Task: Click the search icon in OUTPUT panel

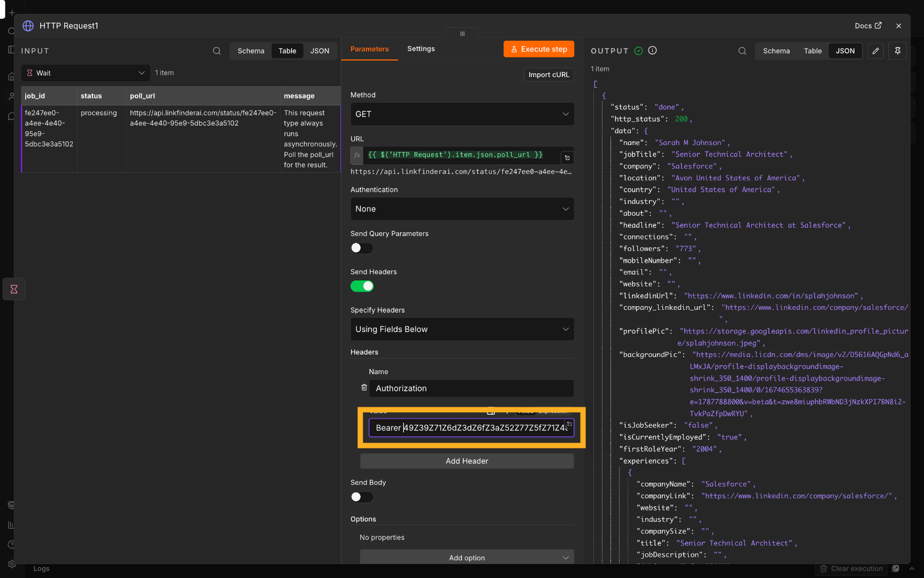Action: (742, 51)
